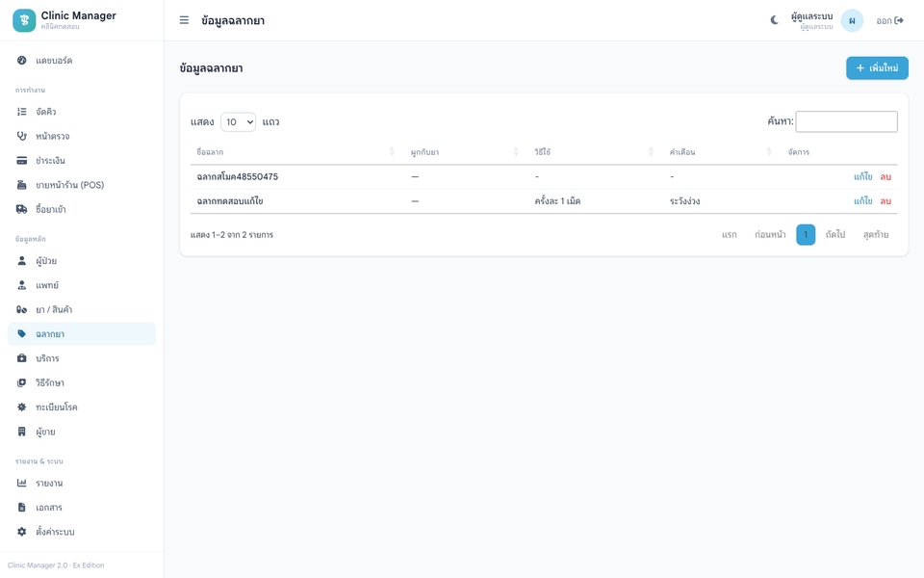Click แก้ไข for ฉลากทดสอบแก้ไข row
The image size is (924, 578).
(862, 201)
